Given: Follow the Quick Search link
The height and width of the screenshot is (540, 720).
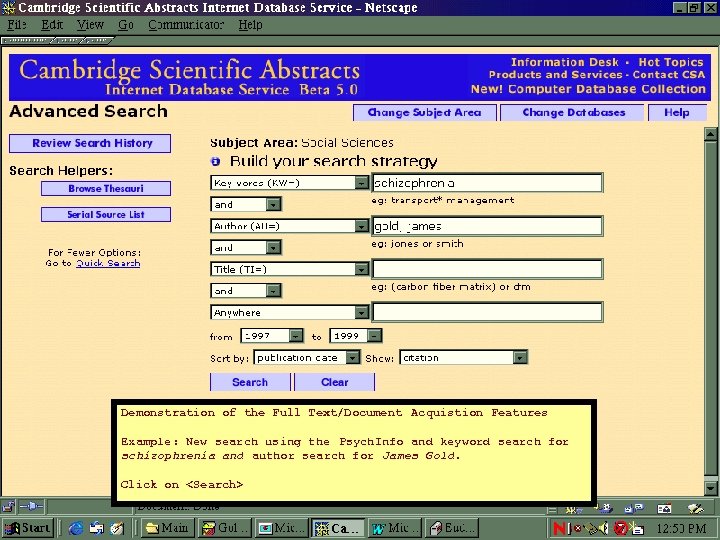Looking at the screenshot, I should click(108, 263).
